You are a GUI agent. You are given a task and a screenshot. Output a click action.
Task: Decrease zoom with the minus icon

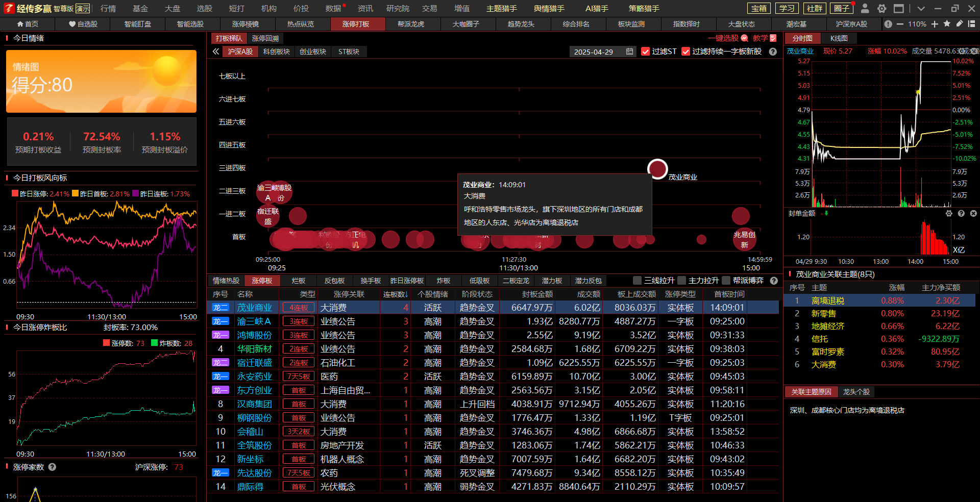pyautogui.click(x=900, y=24)
